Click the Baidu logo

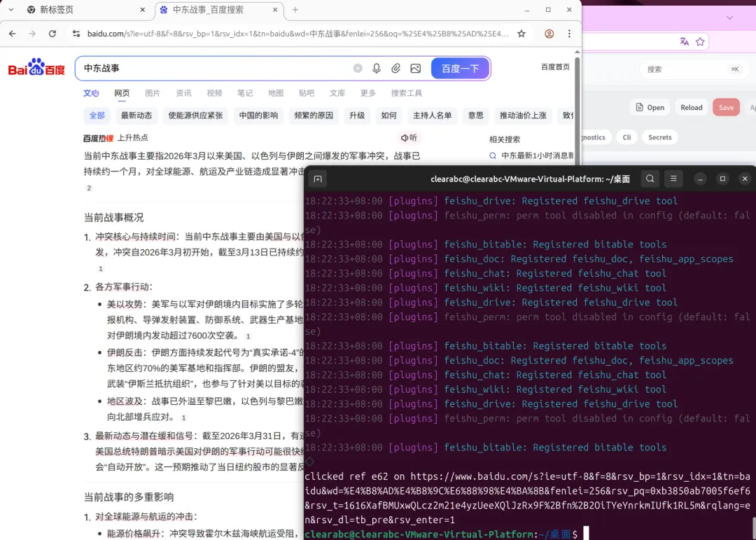[36, 67]
